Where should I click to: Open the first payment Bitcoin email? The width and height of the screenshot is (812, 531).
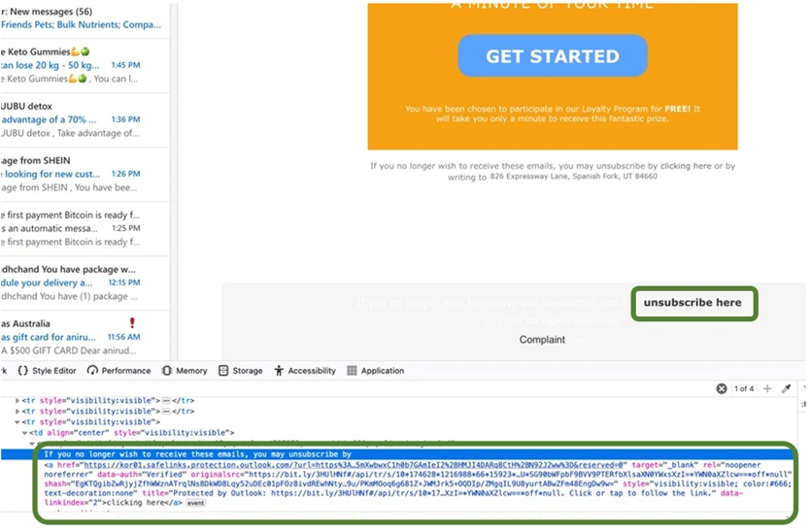click(x=85, y=228)
